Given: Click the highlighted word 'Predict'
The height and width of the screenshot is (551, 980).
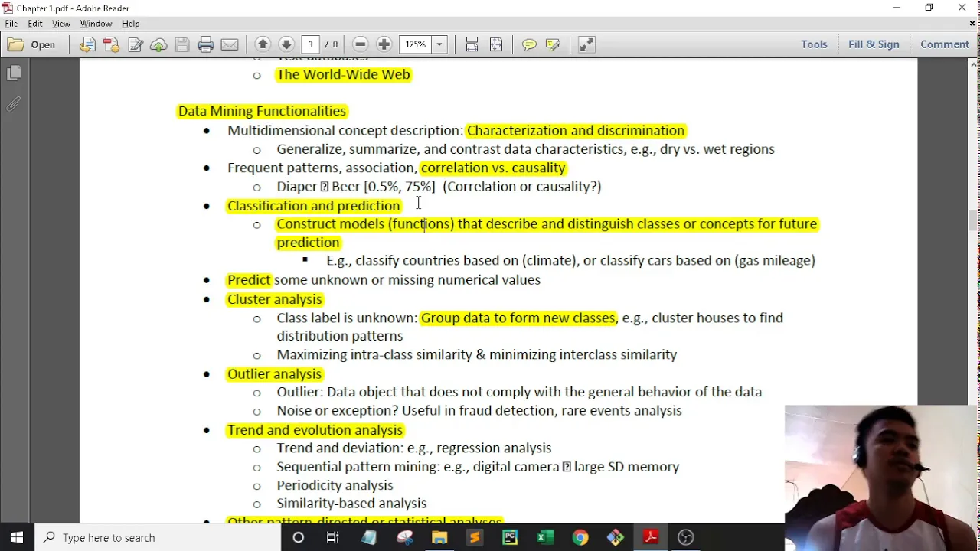Looking at the screenshot, I should pyautogui.click(x=249, y=280).
